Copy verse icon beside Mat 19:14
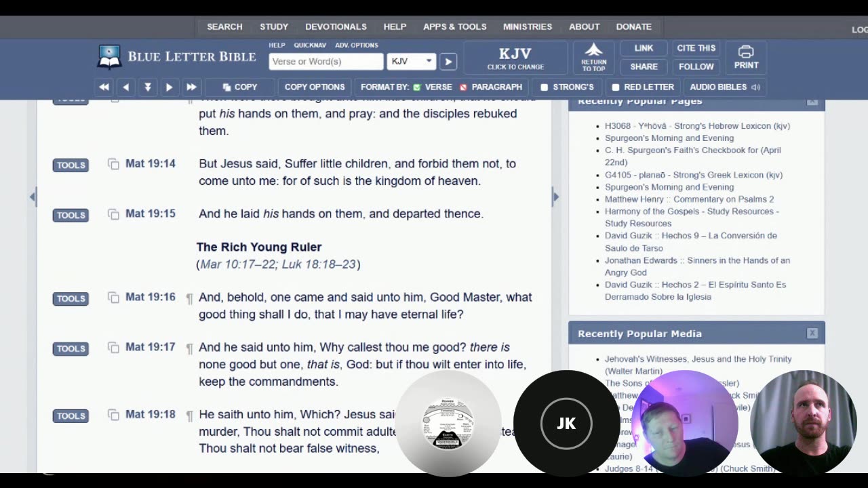 point(113,164)
